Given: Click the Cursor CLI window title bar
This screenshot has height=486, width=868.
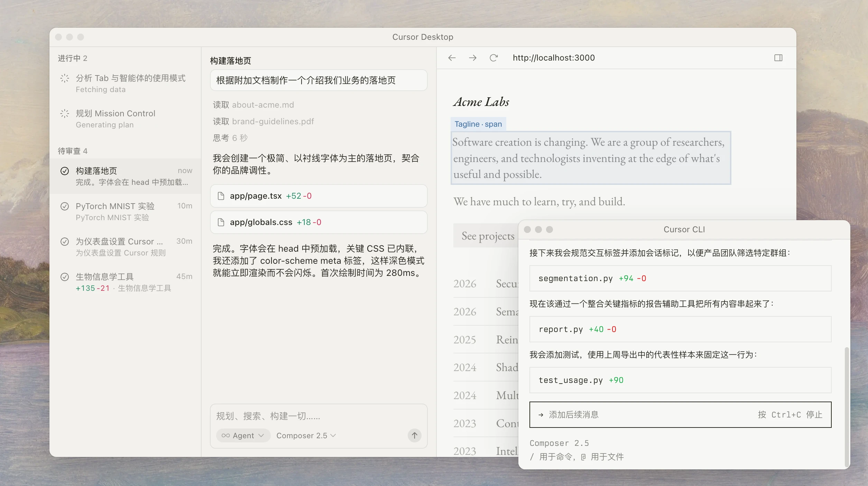Looking at the screenshot, I should pyautogui.click(x=684, y=229).
